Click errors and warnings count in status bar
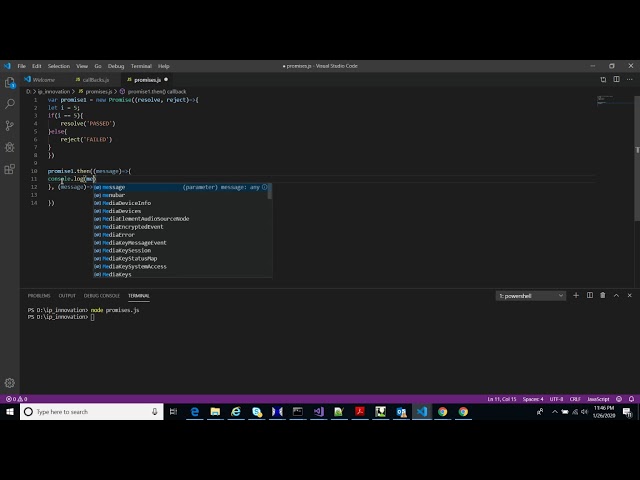This screenshot has height=480, width=640. click(x=16, y=399)
